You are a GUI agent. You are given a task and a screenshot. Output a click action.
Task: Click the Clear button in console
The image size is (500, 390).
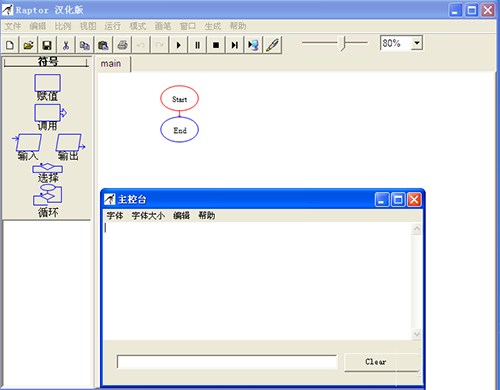tap(375, 362)
